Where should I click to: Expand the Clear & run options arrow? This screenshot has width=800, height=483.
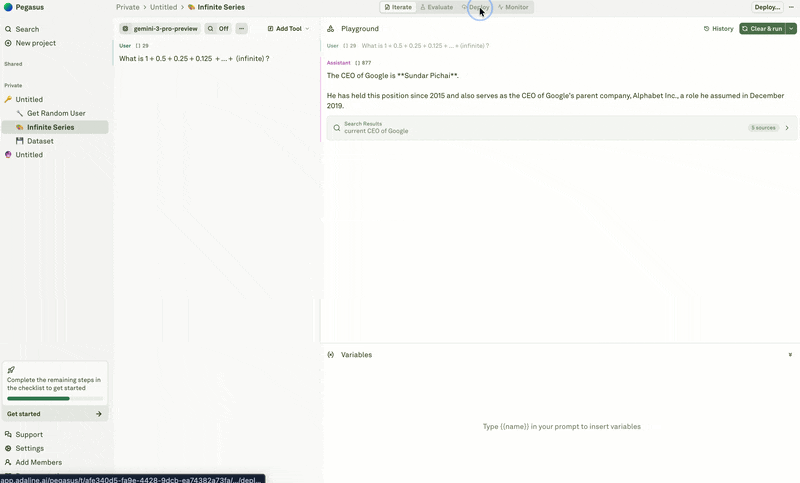(791, 29)
